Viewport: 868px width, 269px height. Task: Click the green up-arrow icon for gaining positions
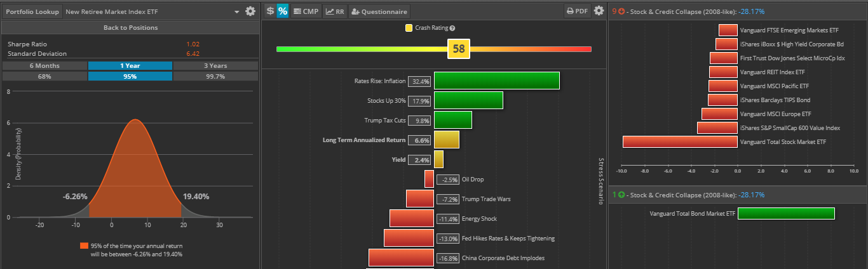tap(621, 195)
